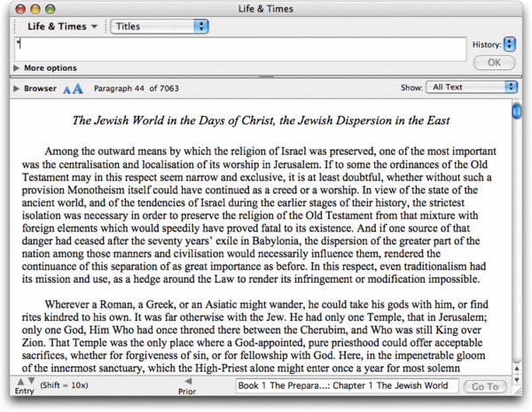Minimize window with the yellow button
The height and width of the screenshot is (412, 532).
(x=35, y=9)
